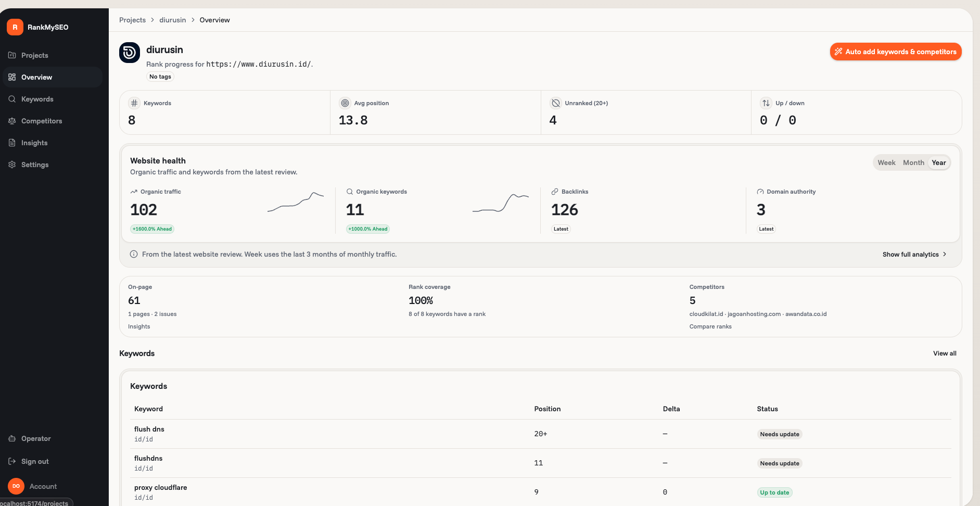Viewport: 980px width, 506px height.
Task: Click the target icon on Avg position card
Action: (345, 103)
